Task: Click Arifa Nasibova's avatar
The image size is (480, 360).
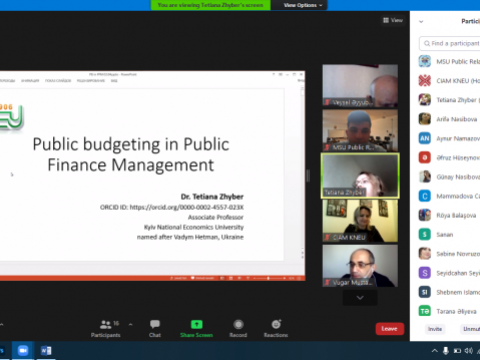Action: pos(425,119)
